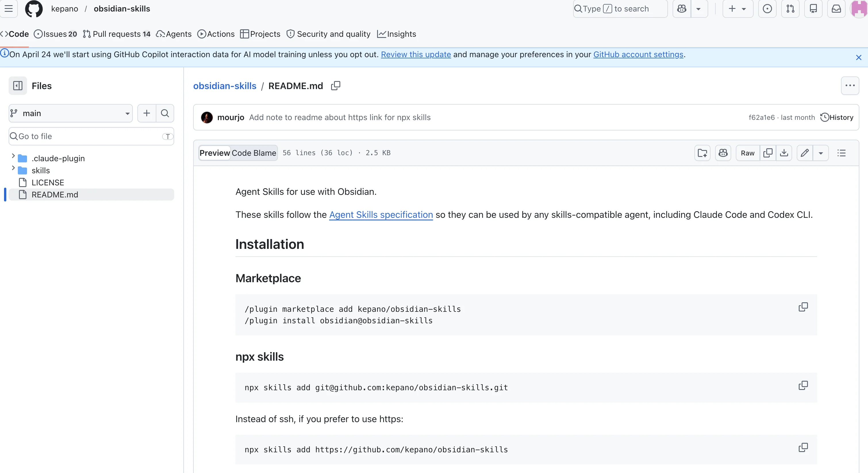Open more edit options dropdown

(821, 153)
